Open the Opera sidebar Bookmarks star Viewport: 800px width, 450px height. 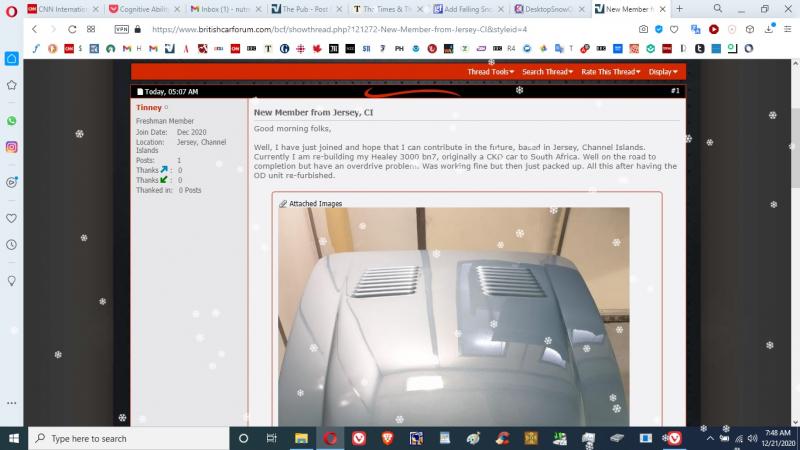pos(11,85)
